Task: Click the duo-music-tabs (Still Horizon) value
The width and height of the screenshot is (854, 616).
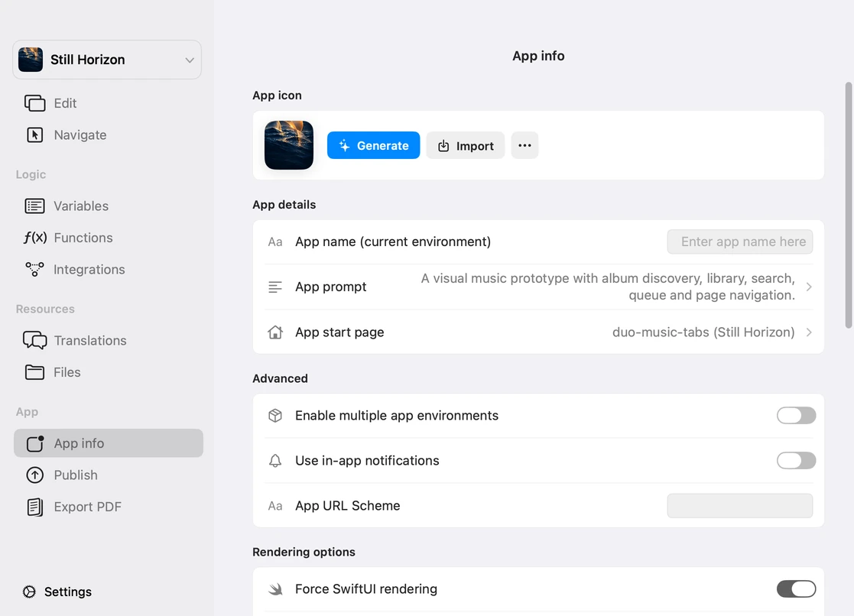Action: pyautogui.click(x=703, y=332)
